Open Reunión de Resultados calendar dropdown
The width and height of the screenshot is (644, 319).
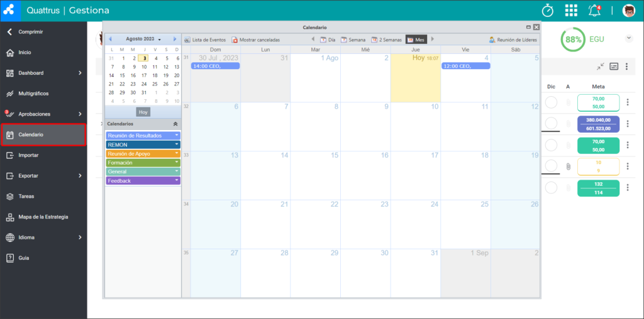point(177,135)
